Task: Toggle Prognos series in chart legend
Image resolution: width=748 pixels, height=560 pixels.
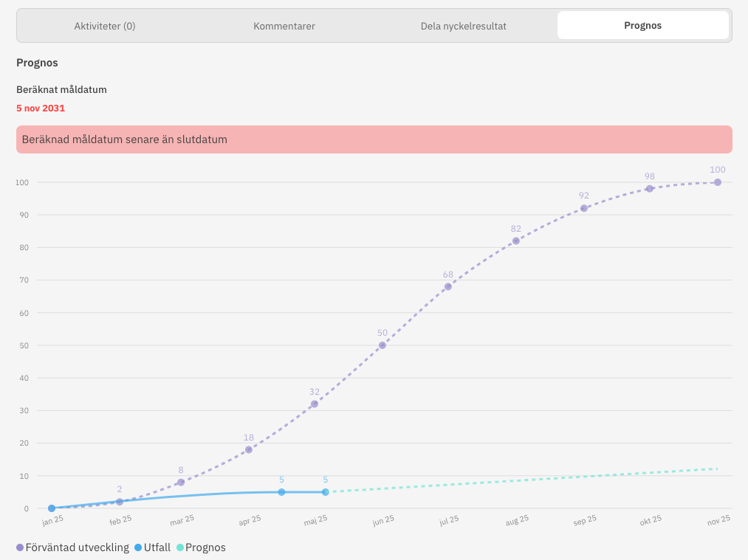Action: click(x=205, y=547)
